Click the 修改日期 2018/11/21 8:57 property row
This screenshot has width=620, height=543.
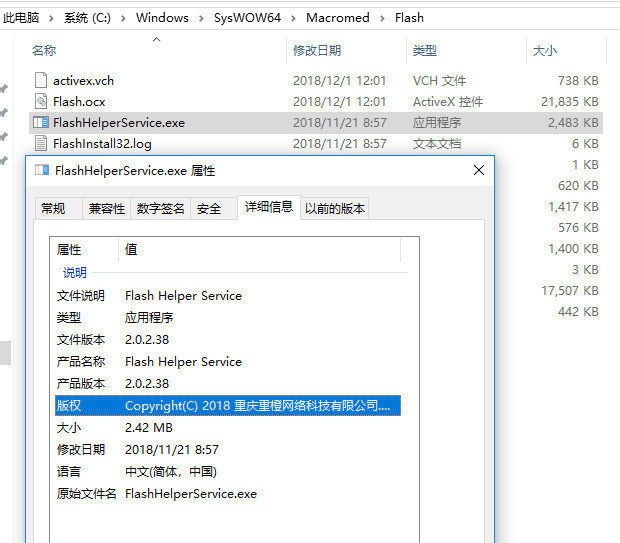pyautogui.click(x=228, y=450)
